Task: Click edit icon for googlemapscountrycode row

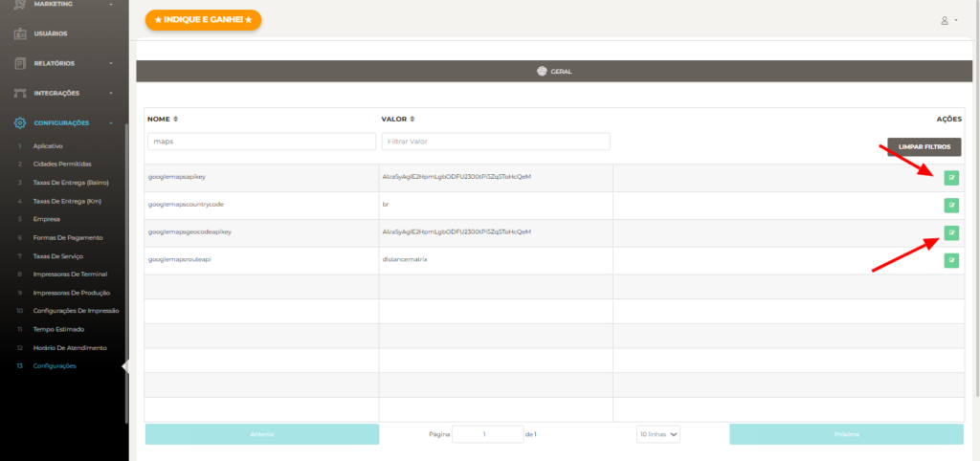Action: coord(951,205)
